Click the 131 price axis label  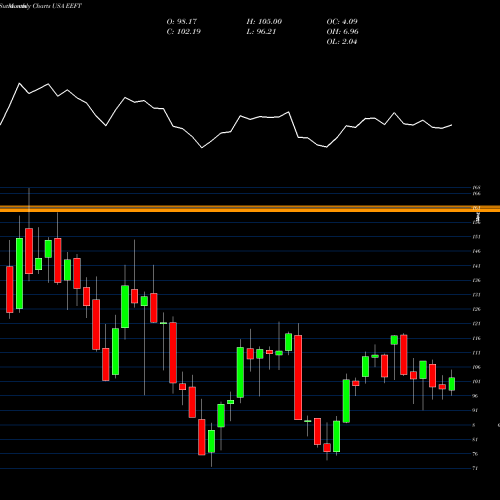[x=476, y=295]
